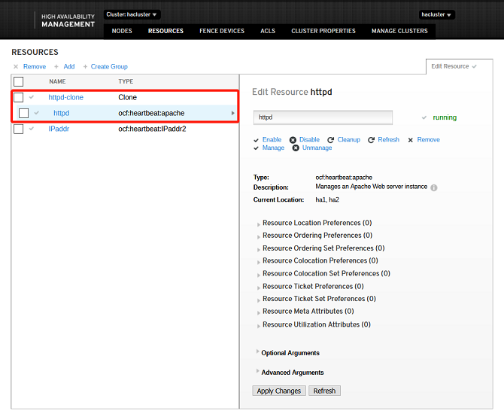
Task: Toggle the select-all checkbox in header
Action: point(19,81)
